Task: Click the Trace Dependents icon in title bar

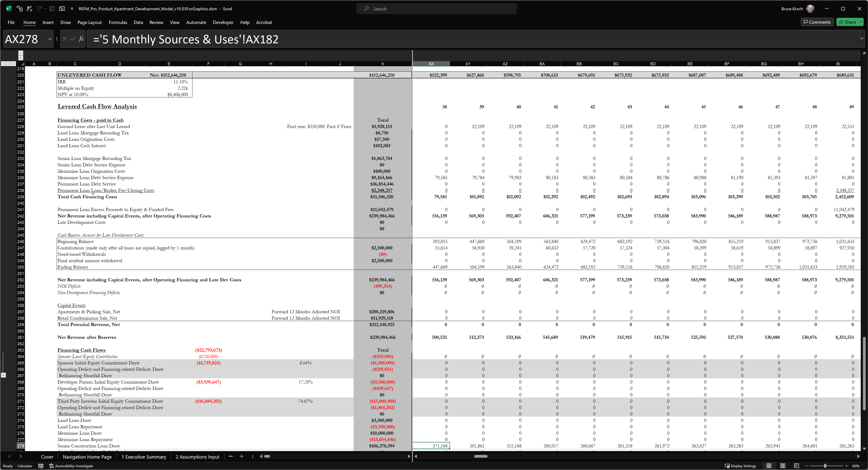Action: coord(20,9)
